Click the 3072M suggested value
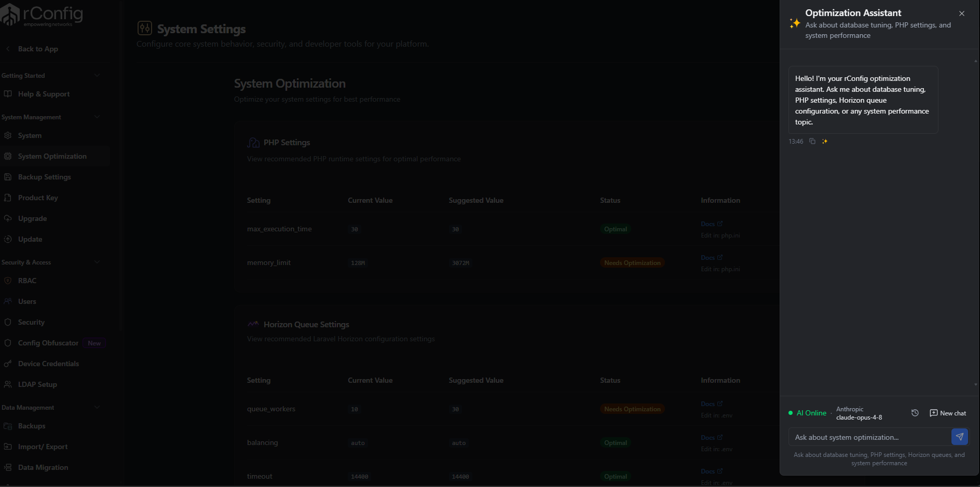 pyautogui.click(x=460, y=263)
